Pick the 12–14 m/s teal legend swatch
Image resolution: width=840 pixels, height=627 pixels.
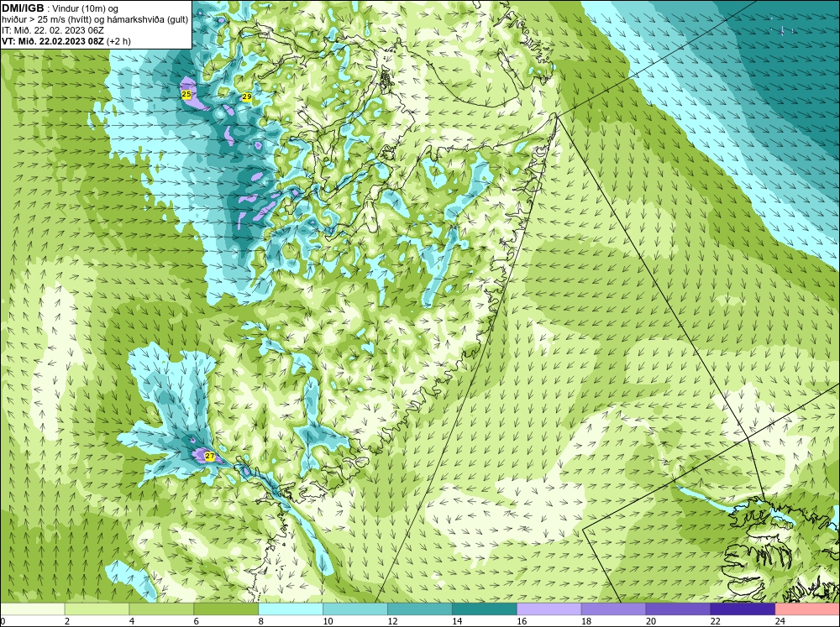[420, 609]
